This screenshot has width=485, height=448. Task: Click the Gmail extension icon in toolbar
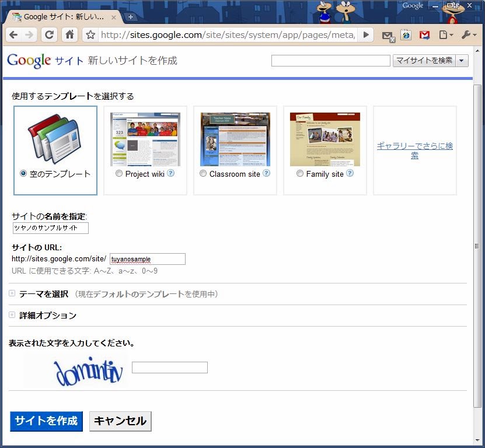click(424, 35)
